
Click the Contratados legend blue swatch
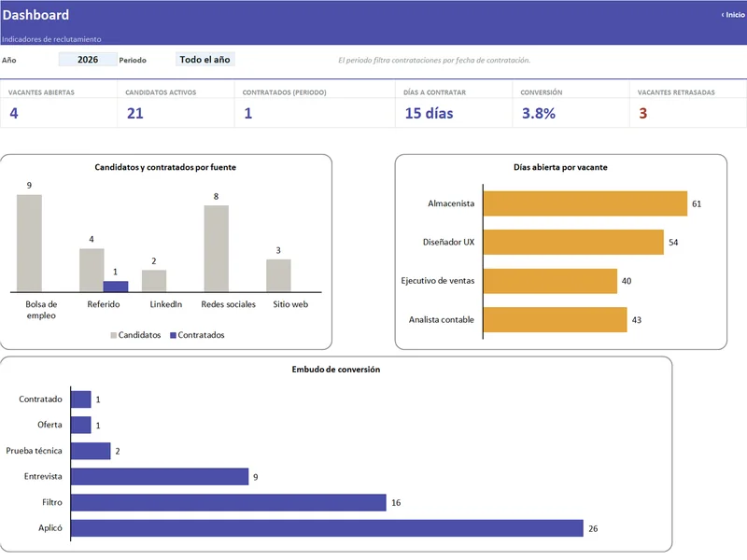click(x=173, y=335)
